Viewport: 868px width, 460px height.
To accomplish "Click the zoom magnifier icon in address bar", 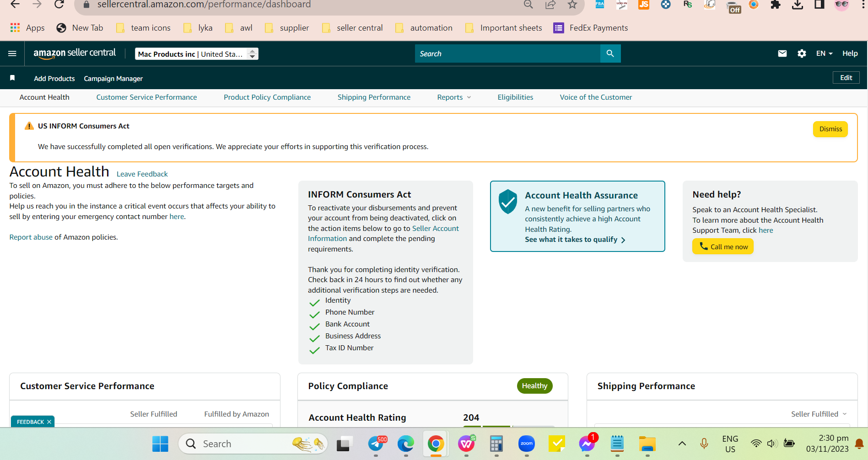I will tap(528, 5).
